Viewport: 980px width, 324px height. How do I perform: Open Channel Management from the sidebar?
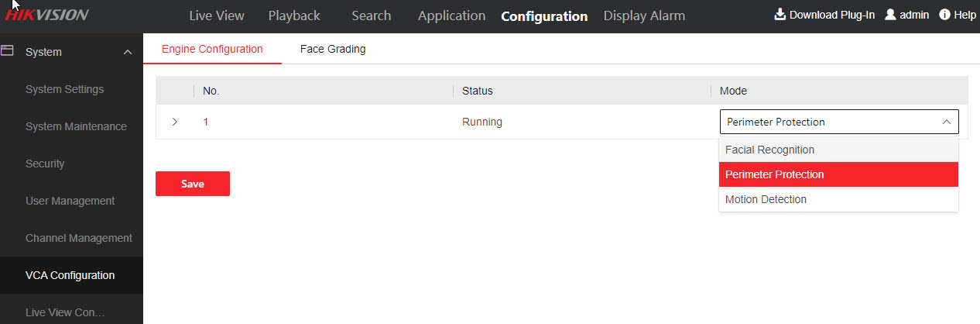(79, 238)
